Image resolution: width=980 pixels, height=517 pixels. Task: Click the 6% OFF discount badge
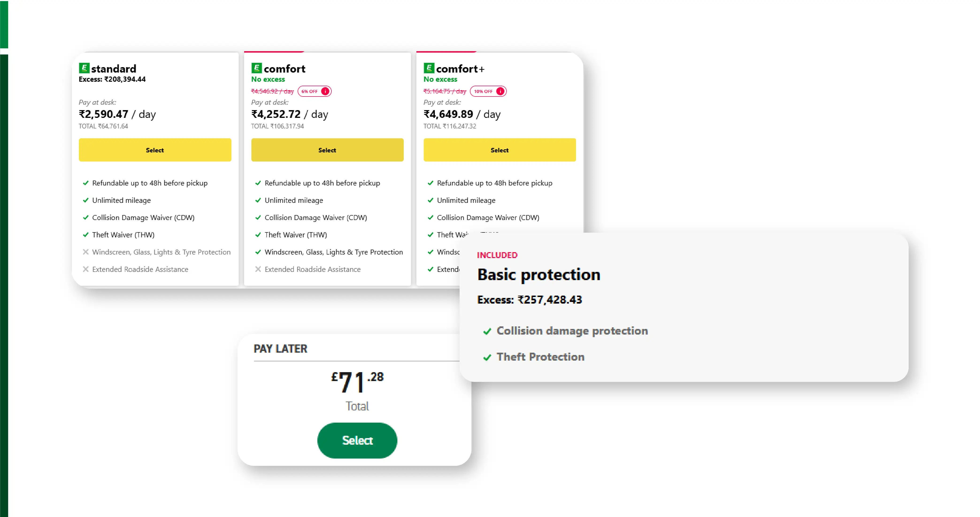310,91
